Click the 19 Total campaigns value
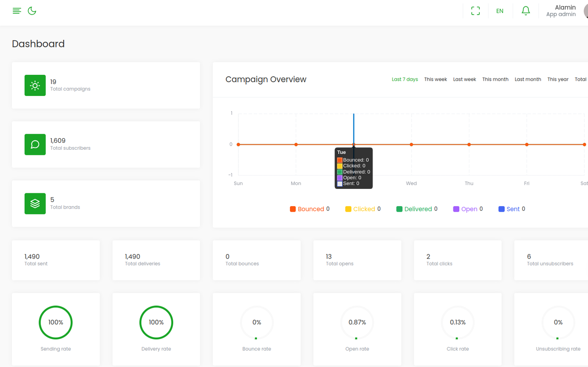The image size is (588, 367). click(53, 82)
